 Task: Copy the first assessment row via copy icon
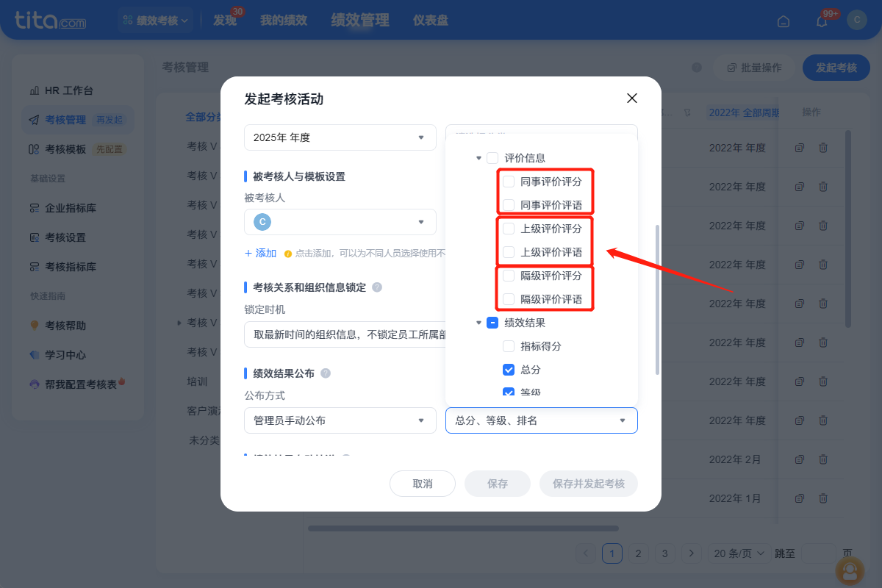coord(799,147)
